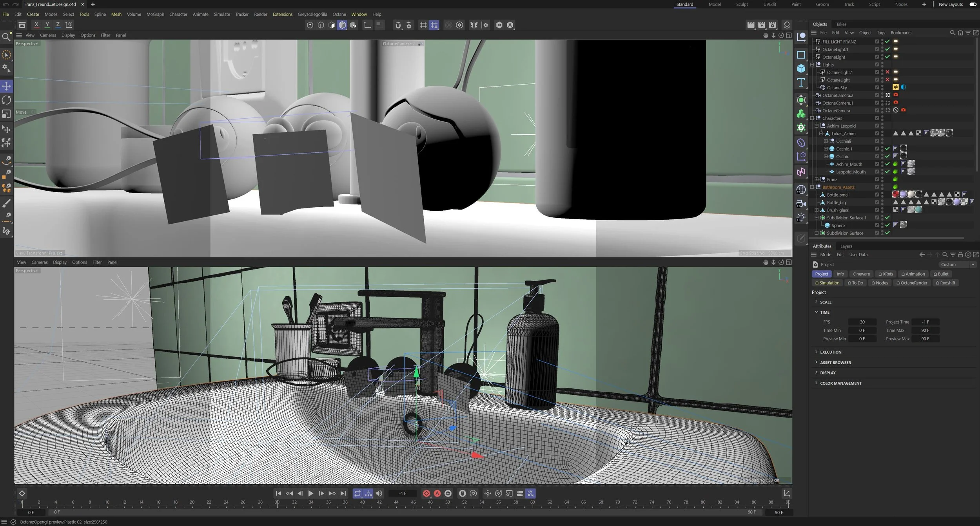
Task: Collapse the Bathroom_Assets group
Action: [x=812, y=187]
